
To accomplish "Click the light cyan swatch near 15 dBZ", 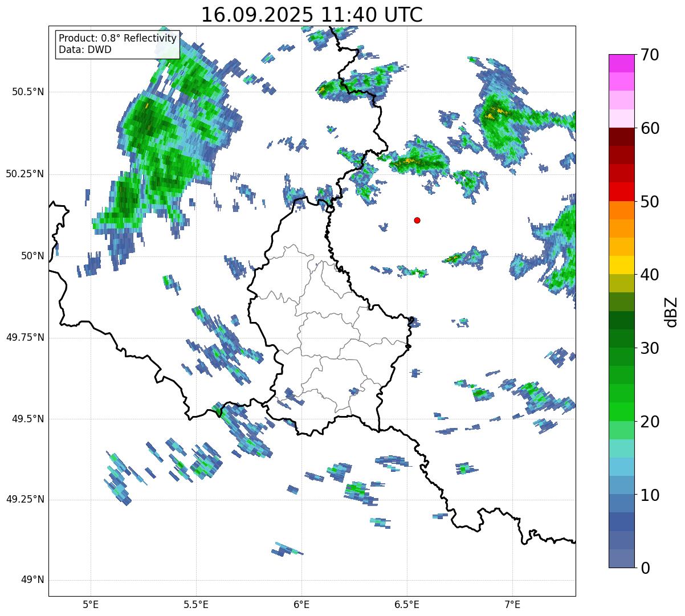I will click(621, 449).
